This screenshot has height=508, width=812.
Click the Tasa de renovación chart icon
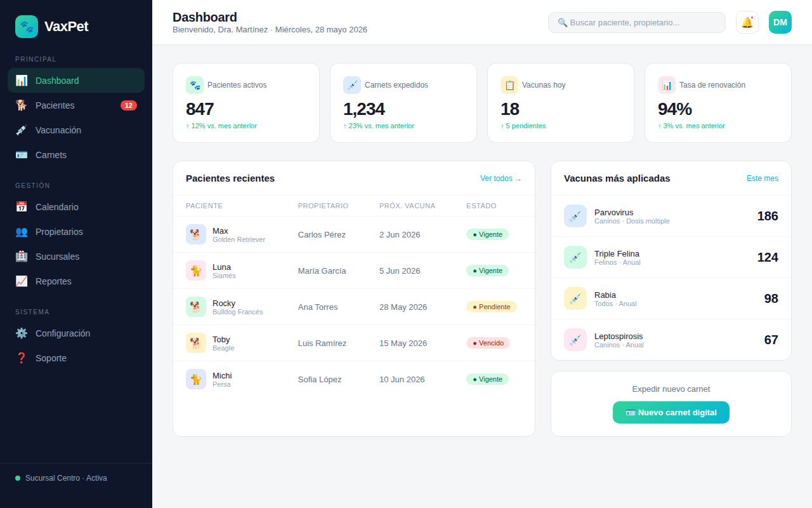[x=667, y=85]
